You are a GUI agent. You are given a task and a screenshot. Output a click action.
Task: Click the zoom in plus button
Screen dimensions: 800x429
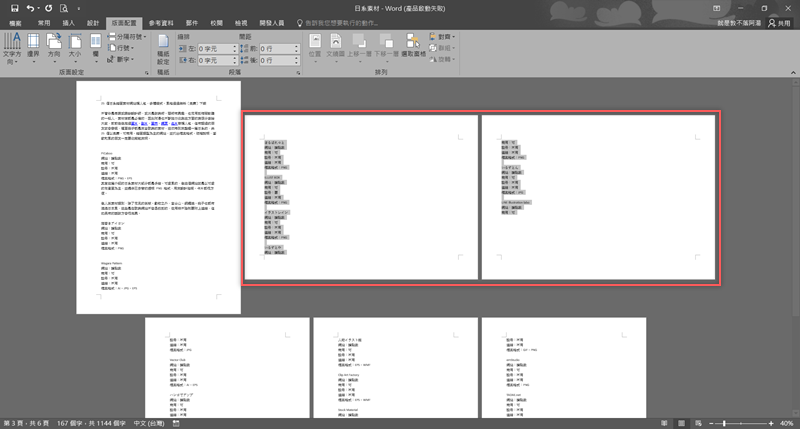771,423
